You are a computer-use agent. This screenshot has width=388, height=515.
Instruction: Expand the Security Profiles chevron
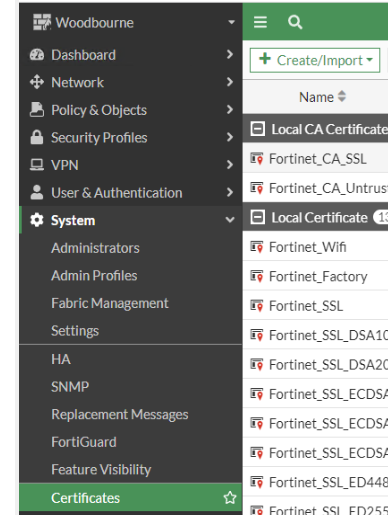(230, 137)
